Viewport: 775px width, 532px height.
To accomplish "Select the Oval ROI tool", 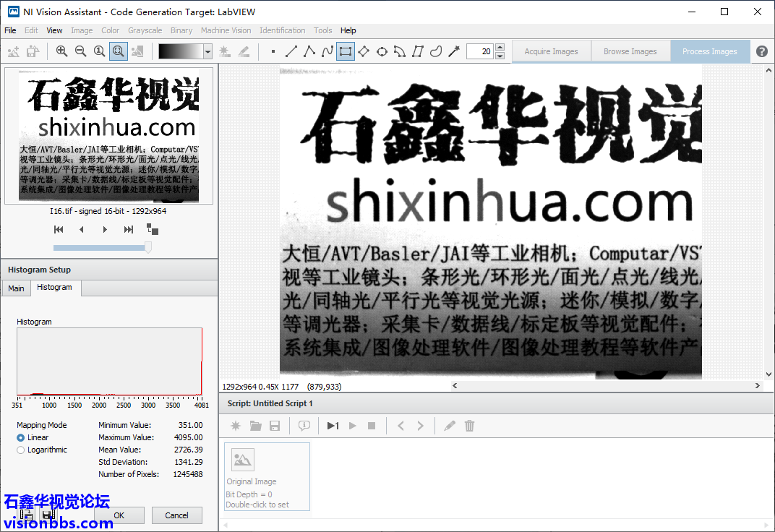I will point(382,51).
